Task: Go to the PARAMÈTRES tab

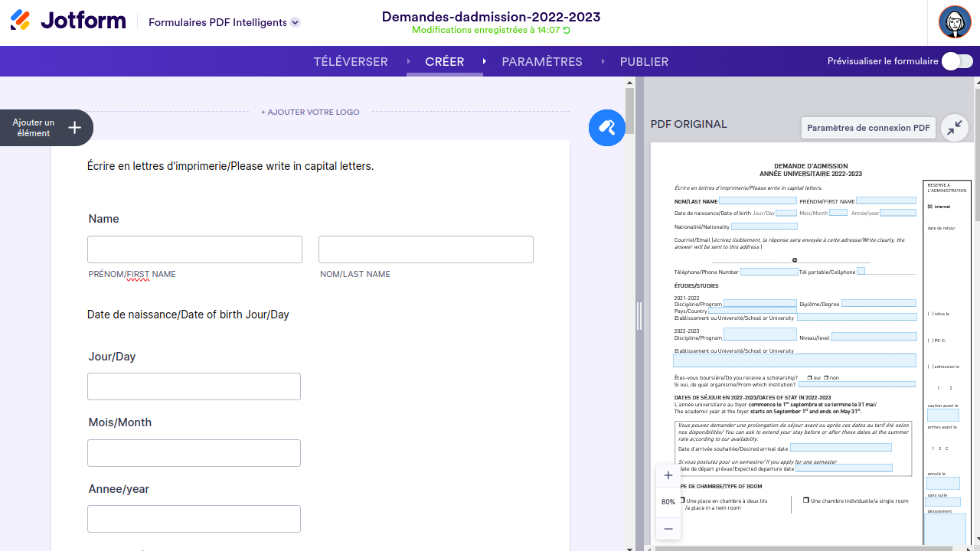Action: 542,61
